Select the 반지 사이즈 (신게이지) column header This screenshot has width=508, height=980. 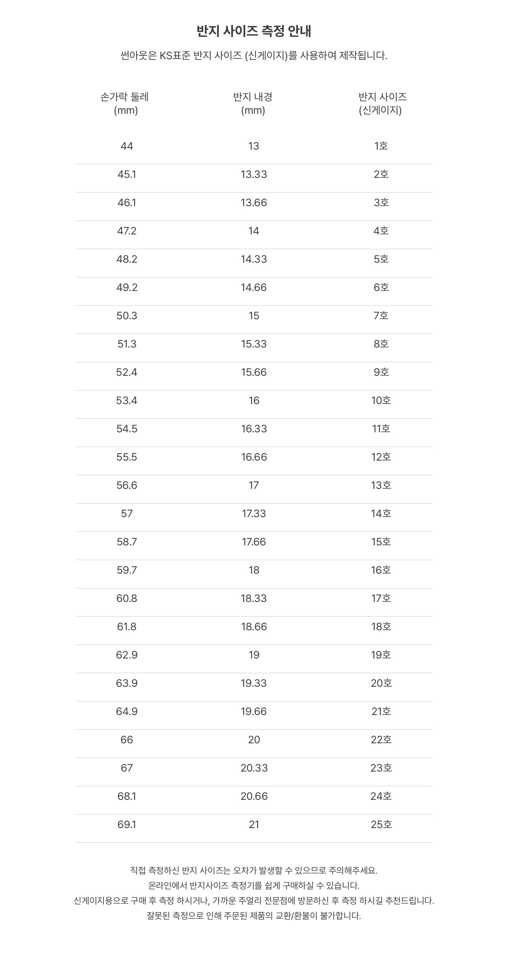pyautogui.click(x=382, y=104)
